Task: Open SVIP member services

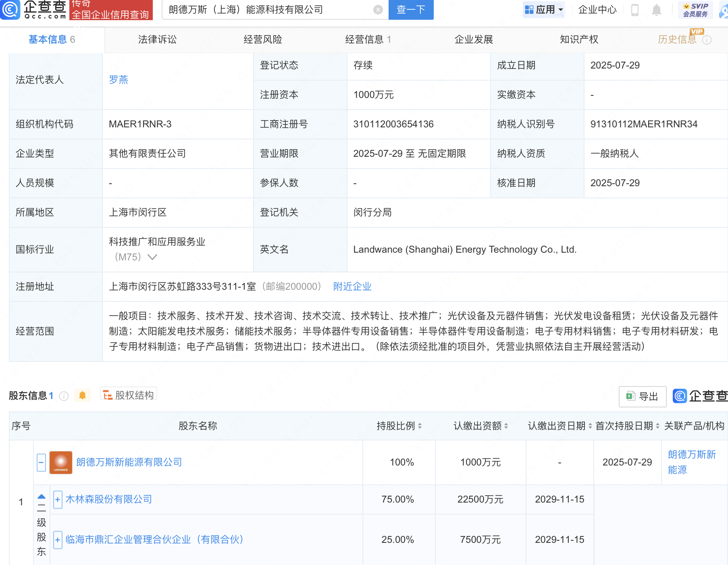Action: coord(695,10)
